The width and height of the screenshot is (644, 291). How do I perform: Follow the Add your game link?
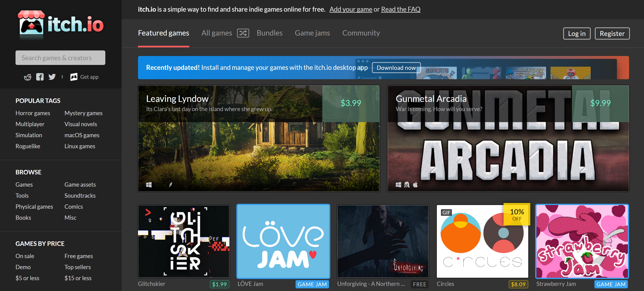point(351,9)
